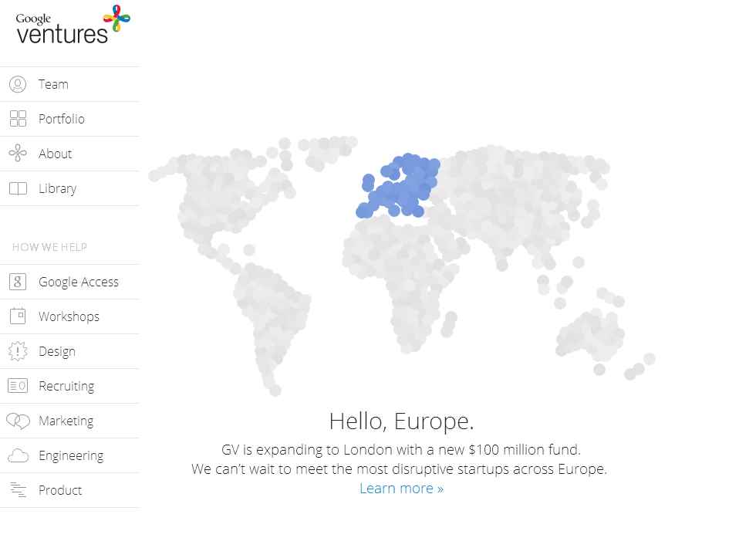Select Engineering in the sidebar
The width and height of the screenshot is (756, 548).
pyautogui.click(x=71, y=455)
